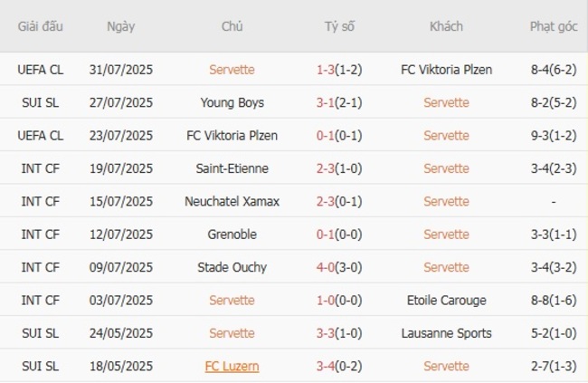Click the Giải đấu column header

point(41,26)
